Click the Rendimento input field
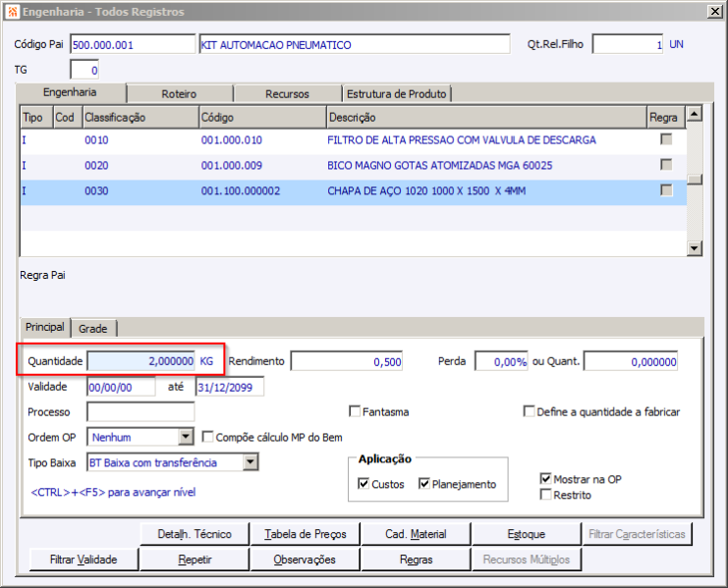Screen dimensions: 728x588 pyautogui.click(x=347, y=361)
